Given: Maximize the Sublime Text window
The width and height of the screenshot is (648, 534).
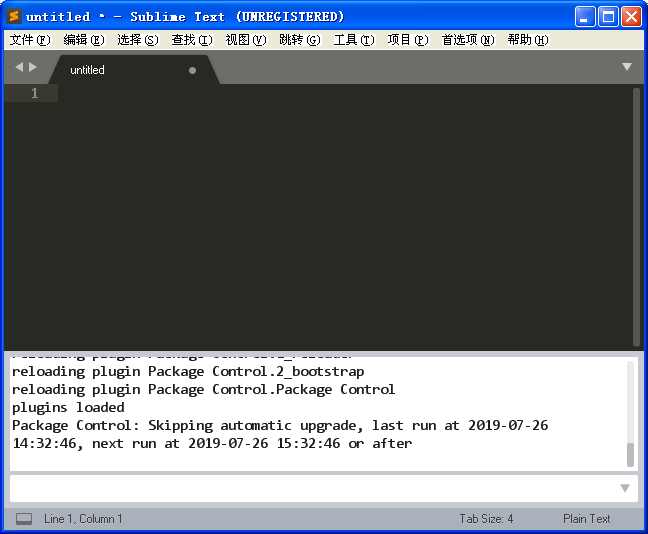Looking at the screenshot, I should click(x=608, y=17).
